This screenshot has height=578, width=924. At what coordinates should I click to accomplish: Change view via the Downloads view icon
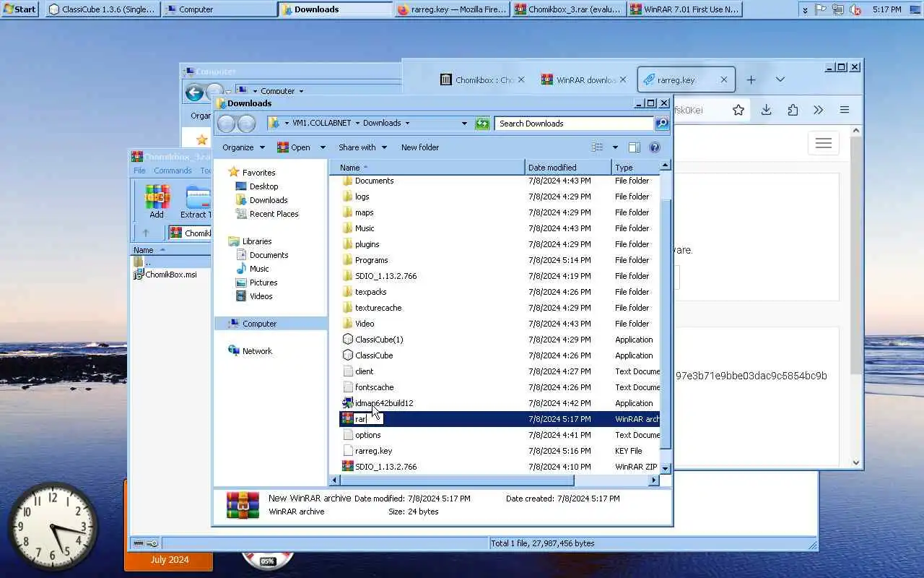click(597, 147)
